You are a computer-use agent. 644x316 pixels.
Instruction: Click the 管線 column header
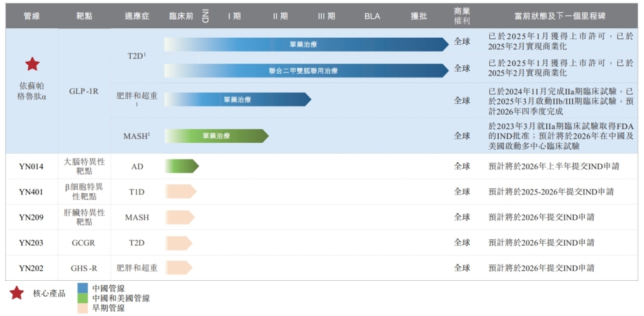[x=31, y=16]
